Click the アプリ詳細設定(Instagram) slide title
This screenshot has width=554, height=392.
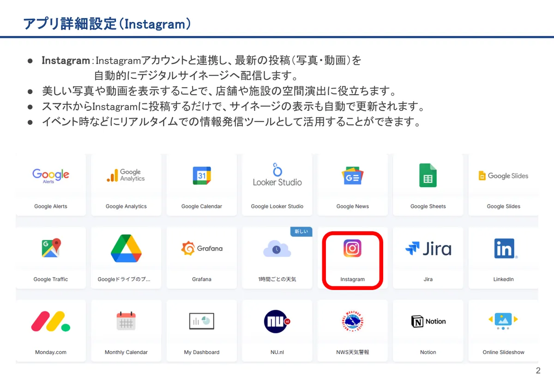107,24
